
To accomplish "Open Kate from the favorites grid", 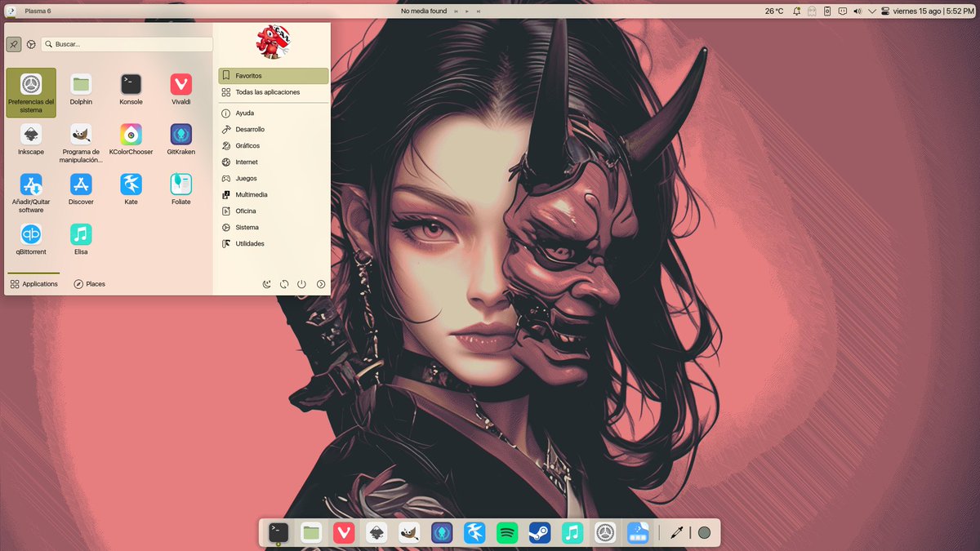I will [131, 189].
